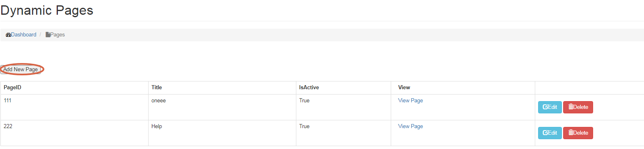The image size is (644, 149).
Task: Click the dashboard gauge icon in the breadcrumb
Action: [x=8, y=35]
